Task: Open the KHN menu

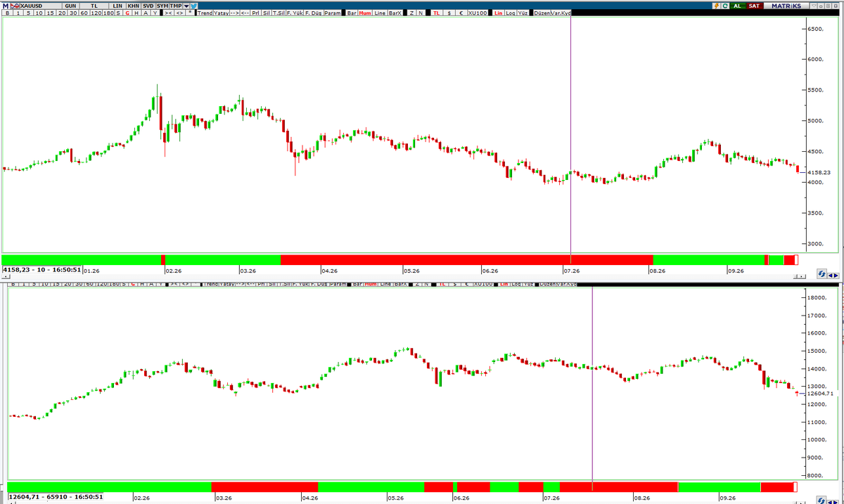Action: (134, 6)
